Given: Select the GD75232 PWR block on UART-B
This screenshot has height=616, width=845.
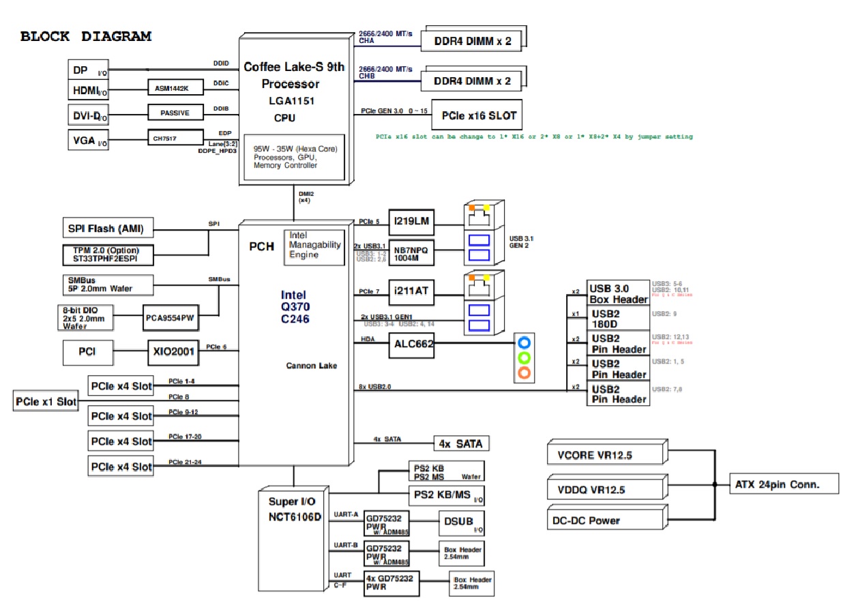Looking at the screenshot, I should click(388, 554).
